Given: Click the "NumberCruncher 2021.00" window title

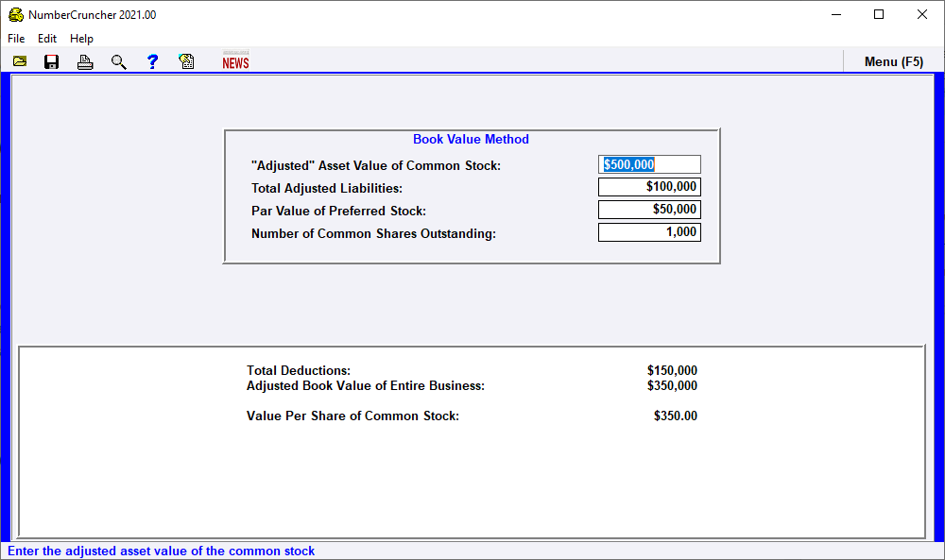Looking at the screenshot, I should tap(93, 14).
